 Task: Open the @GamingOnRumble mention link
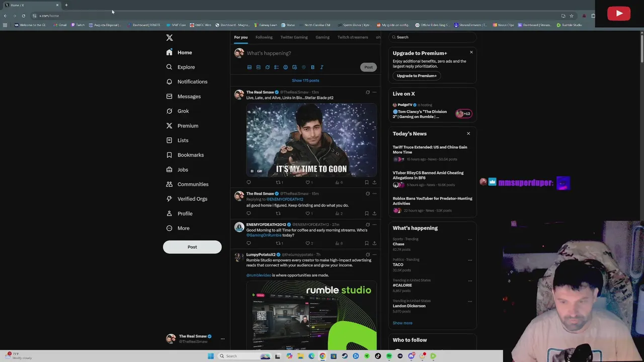(264, 235)
